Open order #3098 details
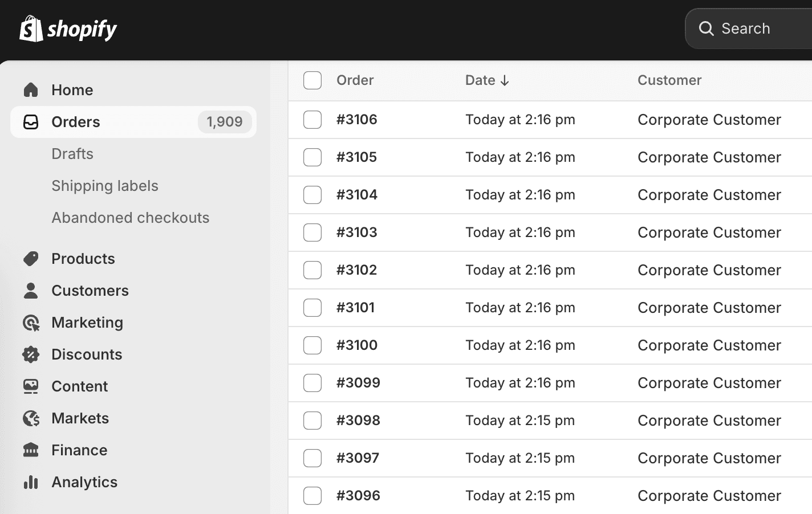This screenshot has width=812, height=514. 358,421
